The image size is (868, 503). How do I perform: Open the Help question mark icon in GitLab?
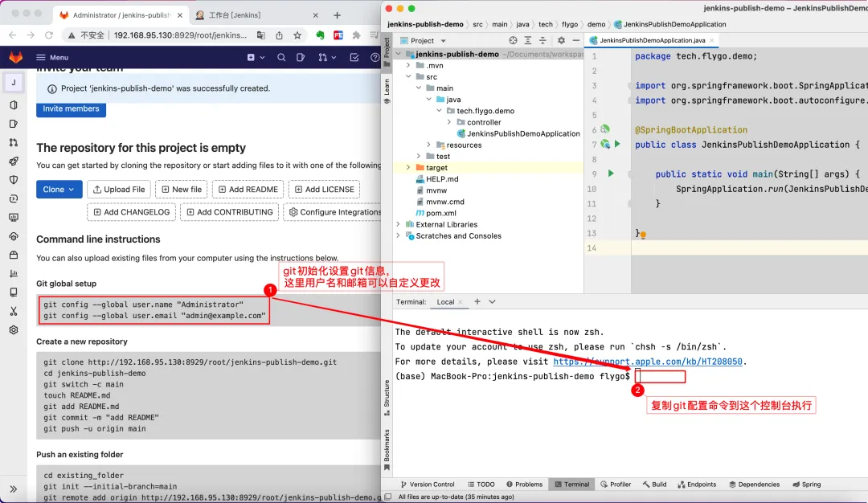(375, 58)
